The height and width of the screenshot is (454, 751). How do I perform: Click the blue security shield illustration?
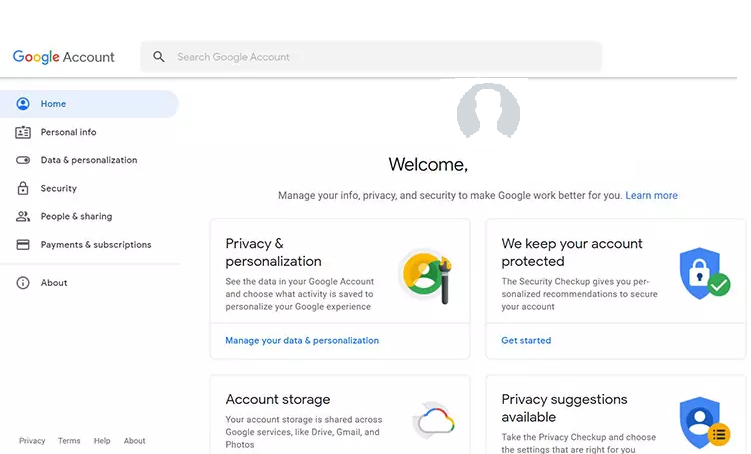pyautogui.click(x=705, y=273)
